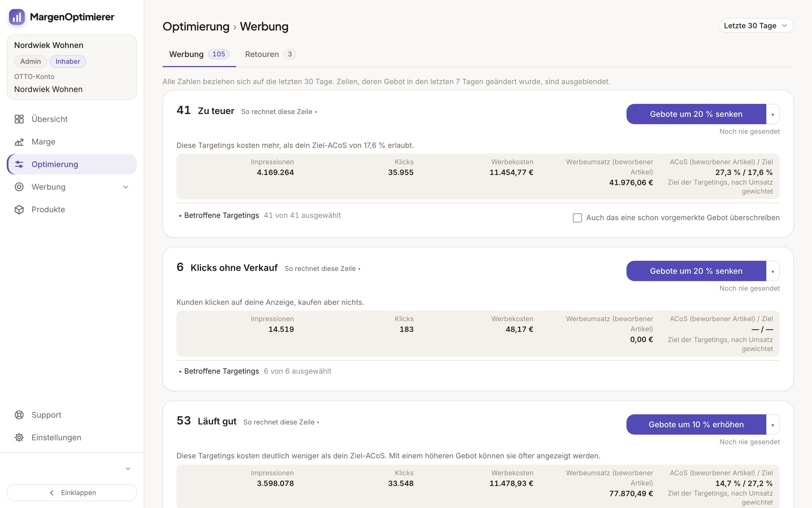Click the Optimierung breadcrumb link

point(196,27)
